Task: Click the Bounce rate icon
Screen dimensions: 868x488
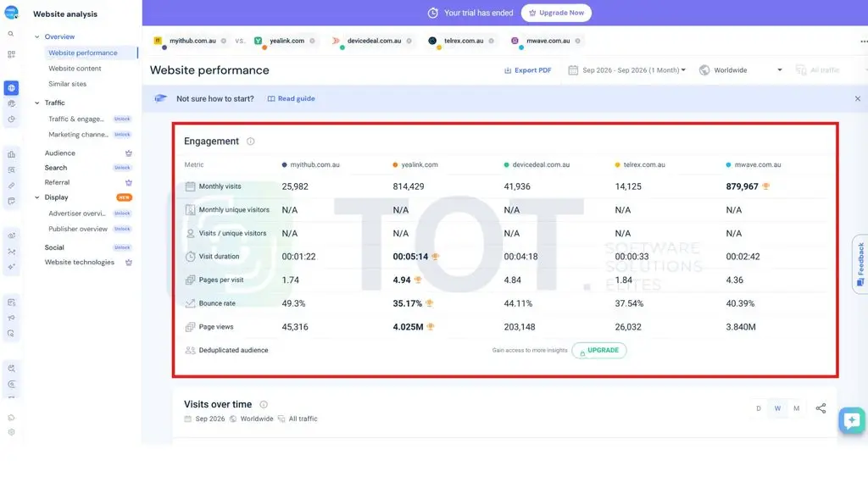Action: [x=190, y=303]
